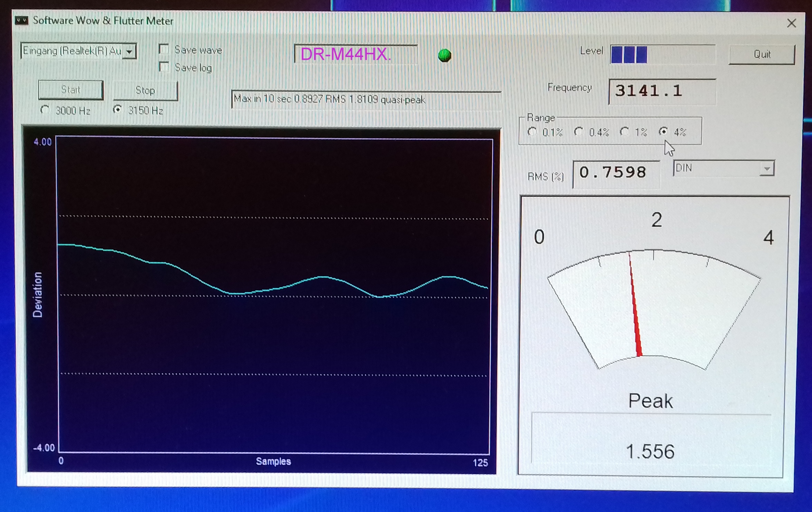Click the 4.00 value on graph axis
This screenshot has height=512, width=812.
(x=43, y=142)
